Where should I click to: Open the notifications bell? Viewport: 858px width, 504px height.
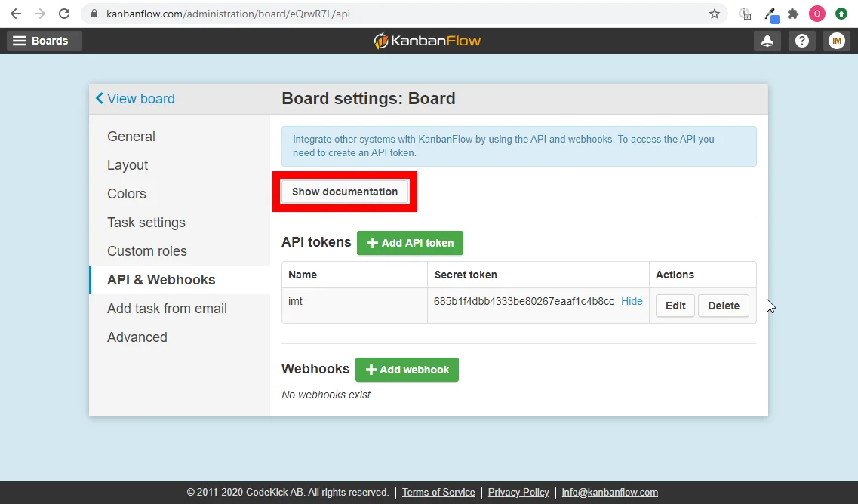tap(767, 41)
